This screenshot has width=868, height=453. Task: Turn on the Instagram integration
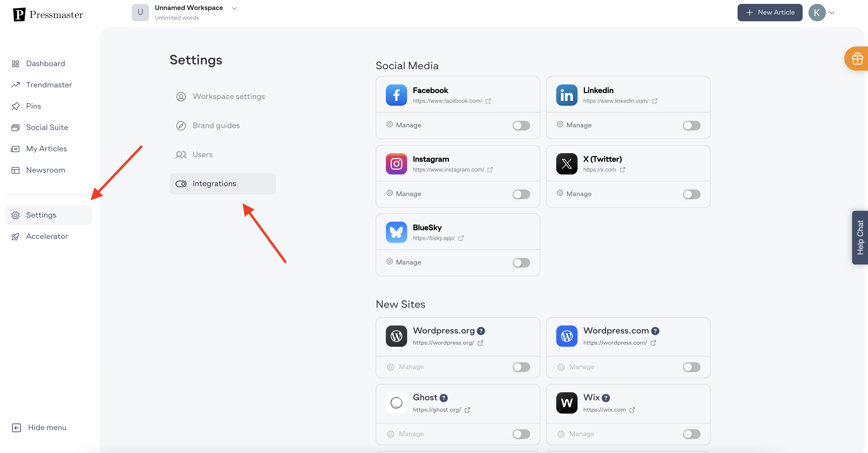pos(521,194)
